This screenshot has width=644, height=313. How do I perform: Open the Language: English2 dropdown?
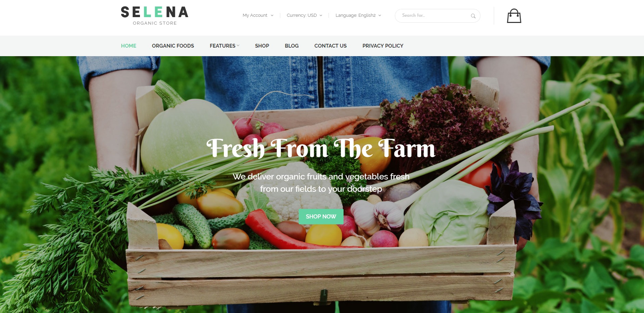click(x=358, y=15)
